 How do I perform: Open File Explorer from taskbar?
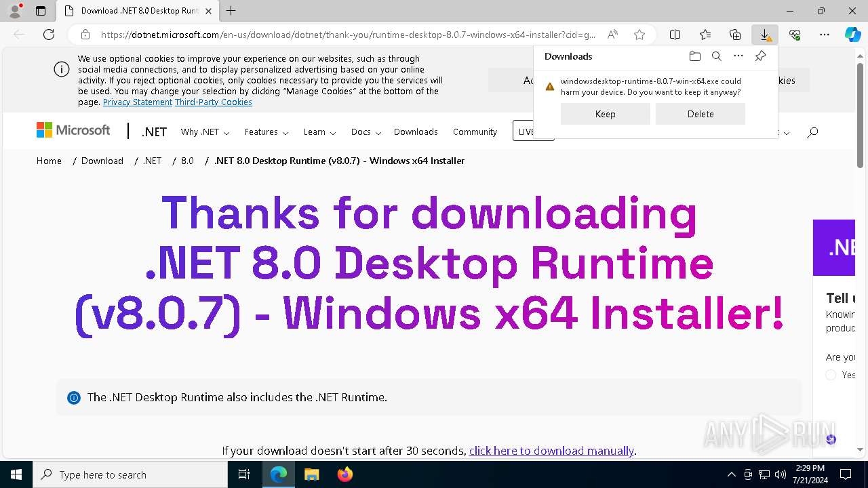click(x=311, y=474)
